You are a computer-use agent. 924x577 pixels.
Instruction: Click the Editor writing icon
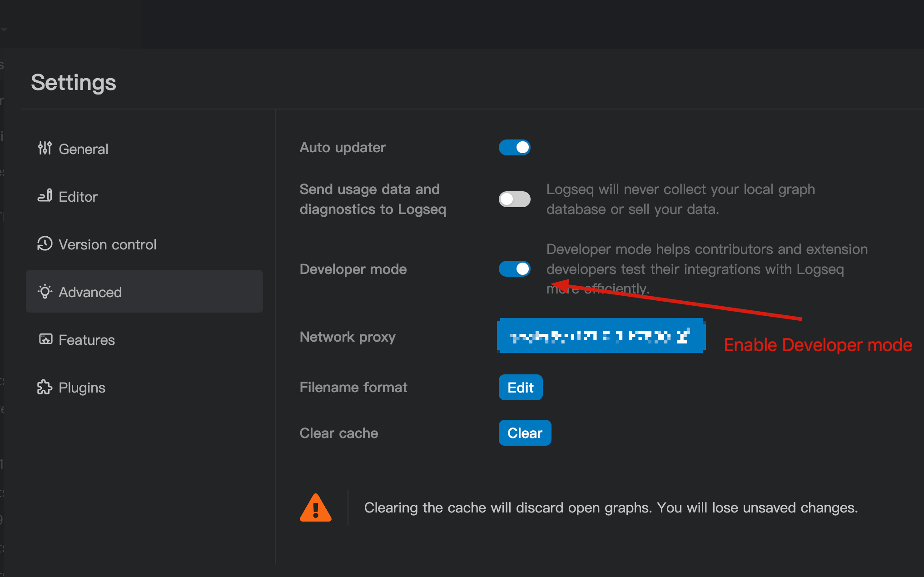(45, 196)
